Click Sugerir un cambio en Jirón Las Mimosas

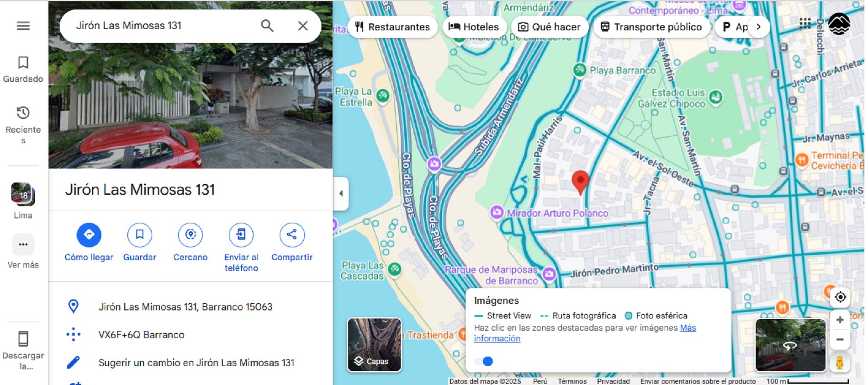[x=196, y=363]
